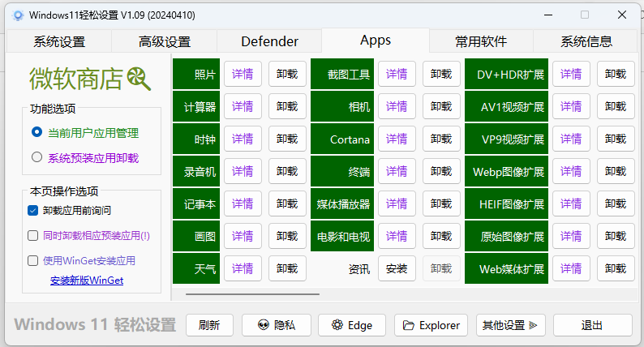Viewport: 644px width, 347px height.
Task: Click 安装 for 资讯 app
Action: pos(397,268)
